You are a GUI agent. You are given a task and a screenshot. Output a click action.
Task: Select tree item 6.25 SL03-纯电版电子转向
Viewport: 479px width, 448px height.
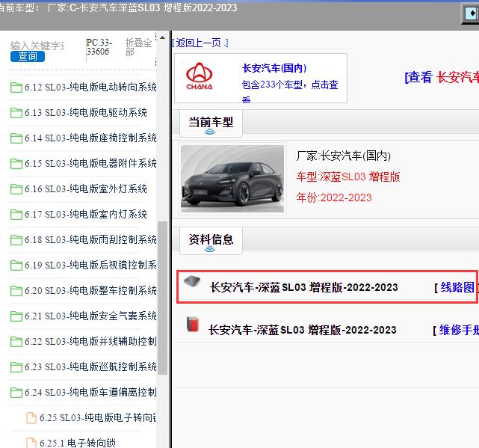tap(98, 417)
